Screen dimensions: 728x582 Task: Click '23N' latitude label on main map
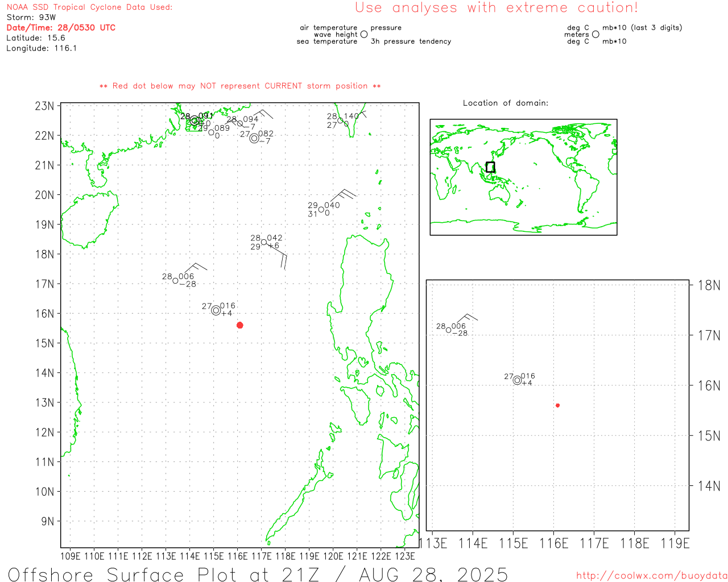45,106
